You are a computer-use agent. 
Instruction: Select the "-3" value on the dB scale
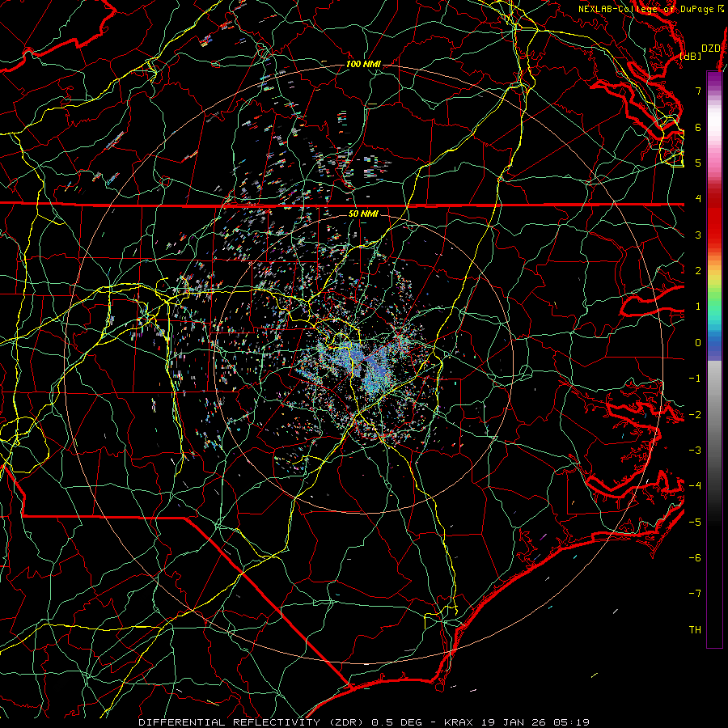[x=695, y=451]
